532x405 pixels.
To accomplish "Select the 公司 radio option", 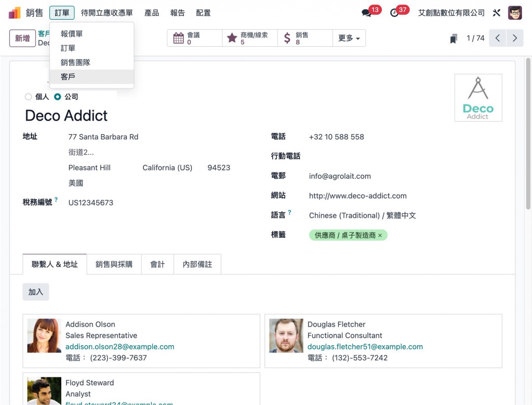I will pyautogui.click(x=58, y=97).
